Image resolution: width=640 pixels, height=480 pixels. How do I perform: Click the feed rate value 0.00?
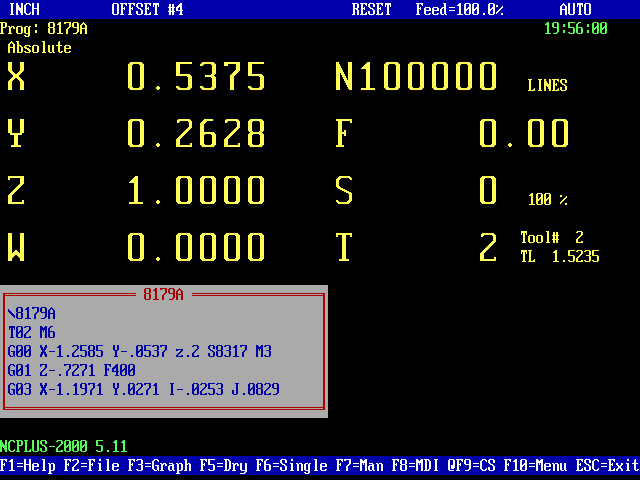pos(524,133)
